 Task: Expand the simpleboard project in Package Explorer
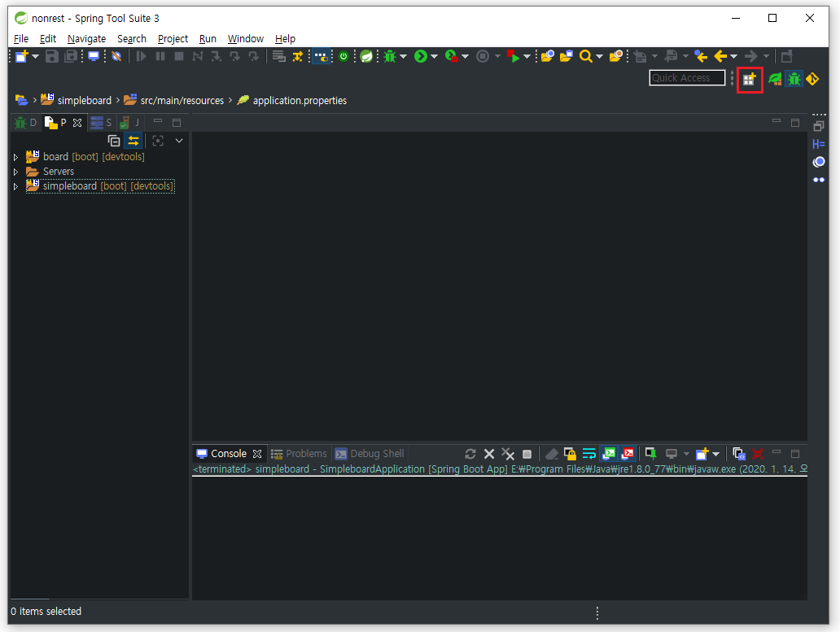(15, 185)
